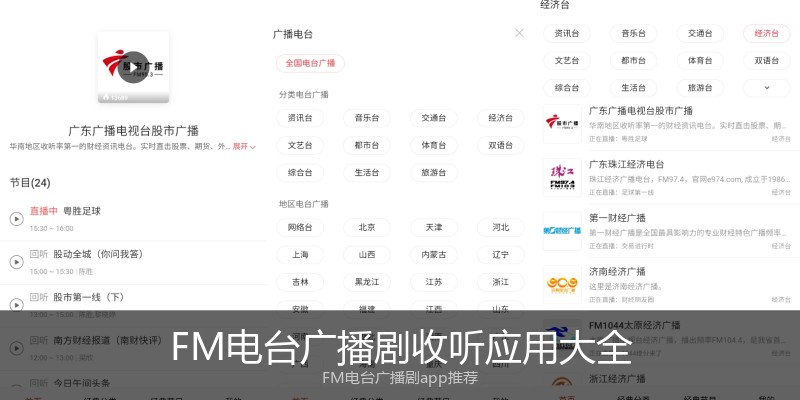
Task: Select the 辽宁 region chip
Action: pos(501,255)
